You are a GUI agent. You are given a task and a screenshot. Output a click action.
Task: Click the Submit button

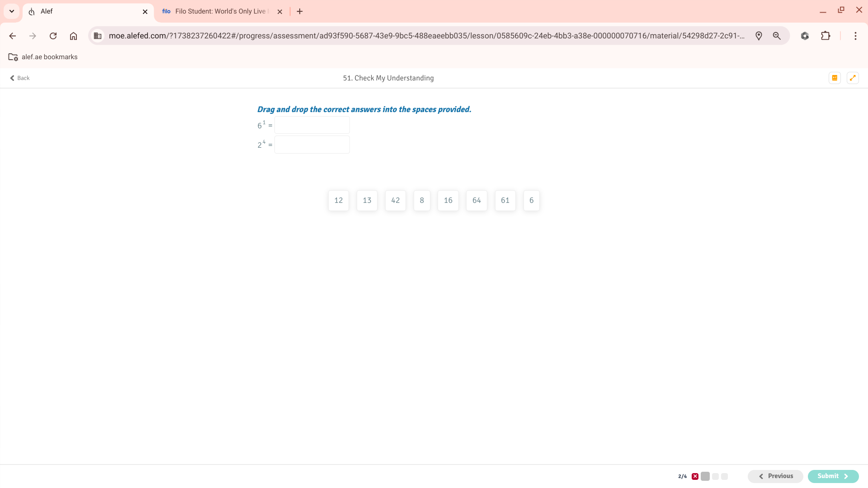pos(833,476)
